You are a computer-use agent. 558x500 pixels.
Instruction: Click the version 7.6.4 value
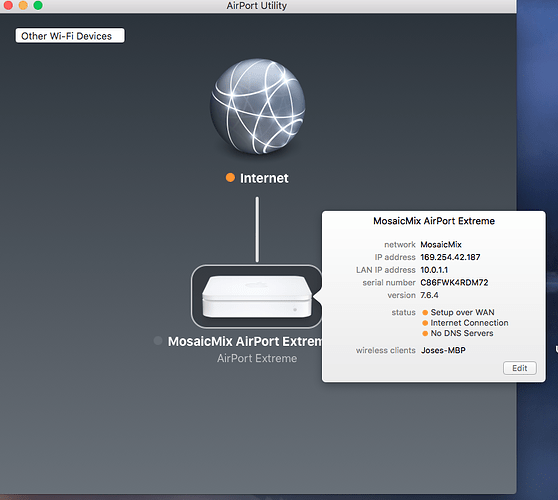tap(429, 295)
